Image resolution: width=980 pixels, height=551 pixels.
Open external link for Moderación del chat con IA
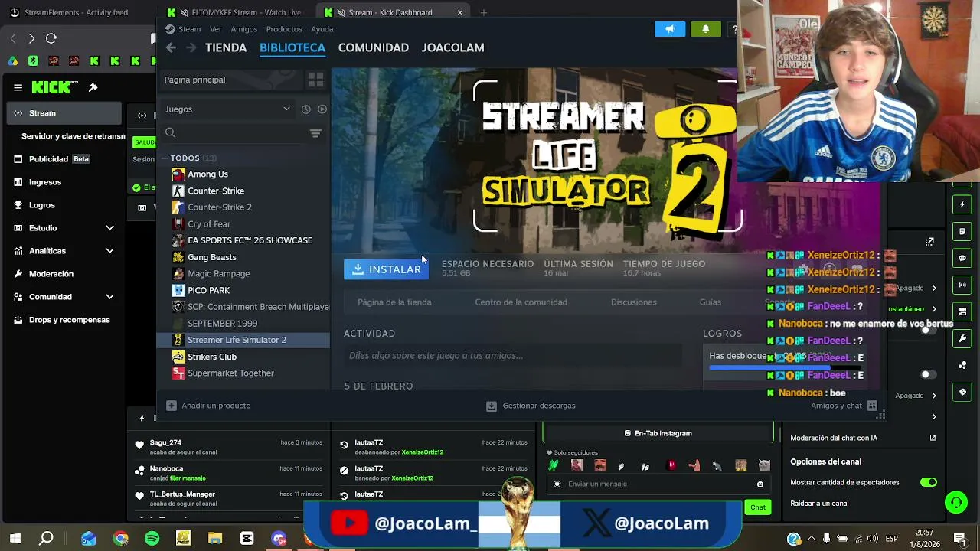coord(933,438)
